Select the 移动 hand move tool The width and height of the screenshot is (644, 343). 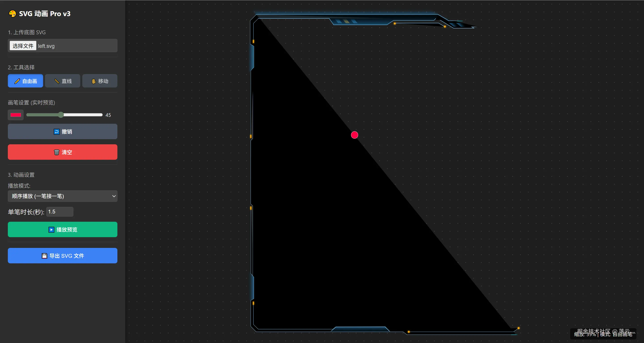click(100, 81)
